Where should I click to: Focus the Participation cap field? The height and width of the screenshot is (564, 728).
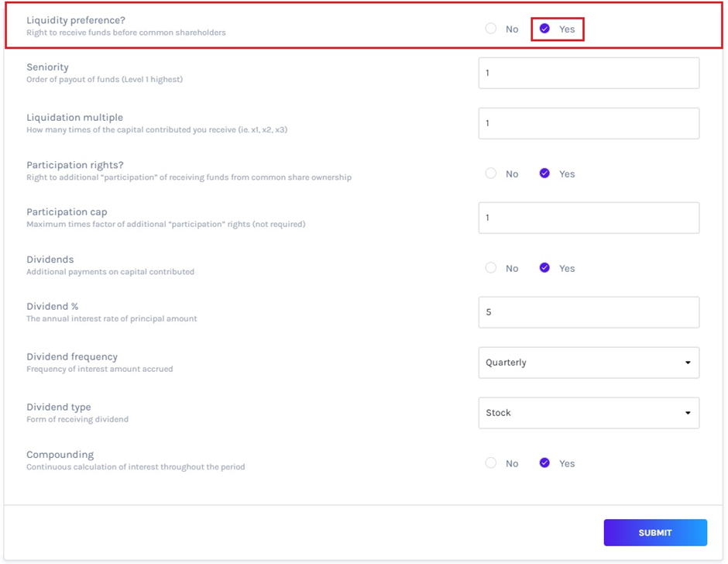(589, 218)
